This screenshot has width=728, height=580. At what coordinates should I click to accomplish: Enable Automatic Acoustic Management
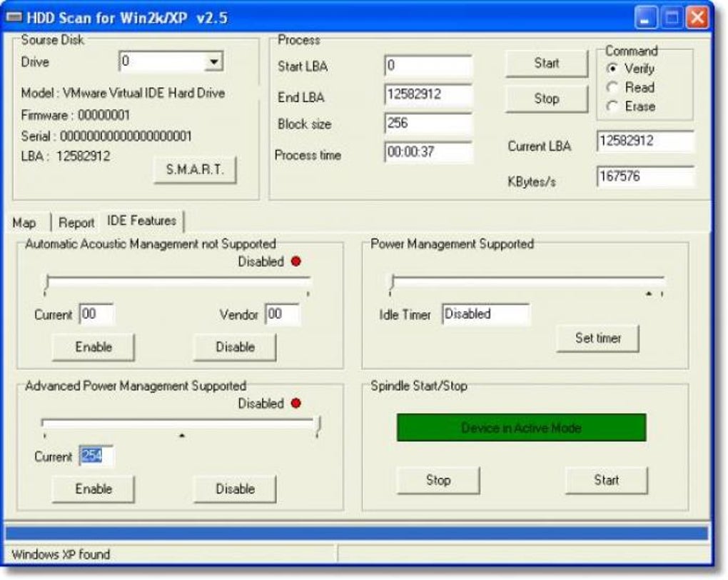[x=93, y=346]
